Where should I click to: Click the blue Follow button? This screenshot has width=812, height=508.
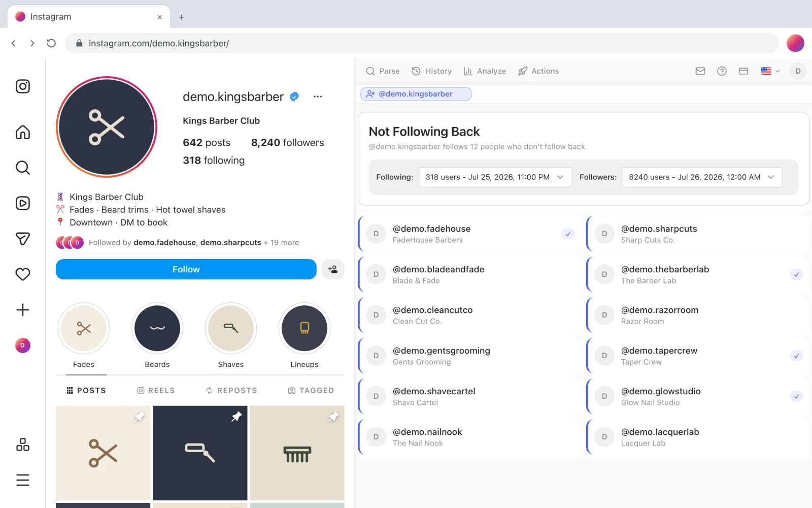186,269
